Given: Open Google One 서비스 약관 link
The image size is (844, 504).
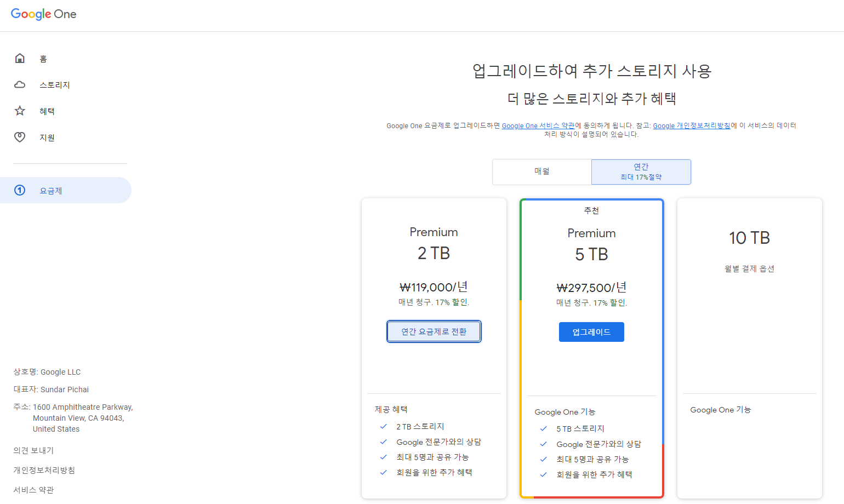Looking at the screenshot, I should pyautogui.click(x=538, y=125).
